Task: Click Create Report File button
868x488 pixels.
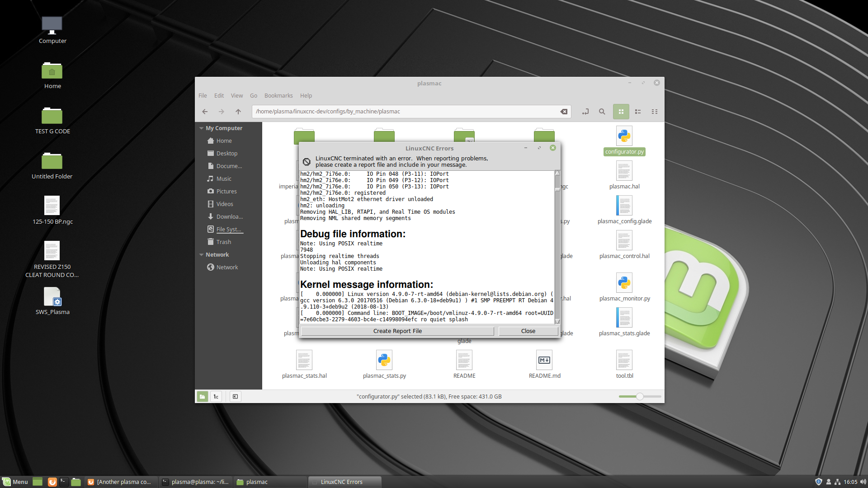Action: (x=397, y=331)
